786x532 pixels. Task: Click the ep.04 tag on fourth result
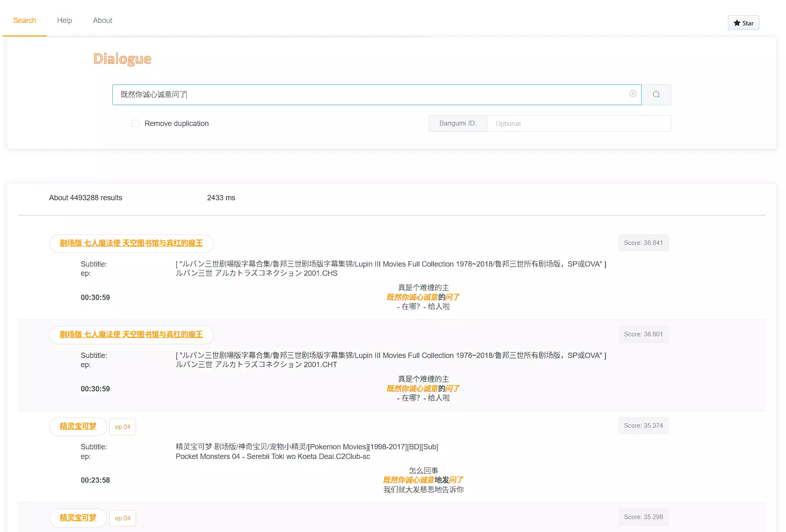pos(123,518)
